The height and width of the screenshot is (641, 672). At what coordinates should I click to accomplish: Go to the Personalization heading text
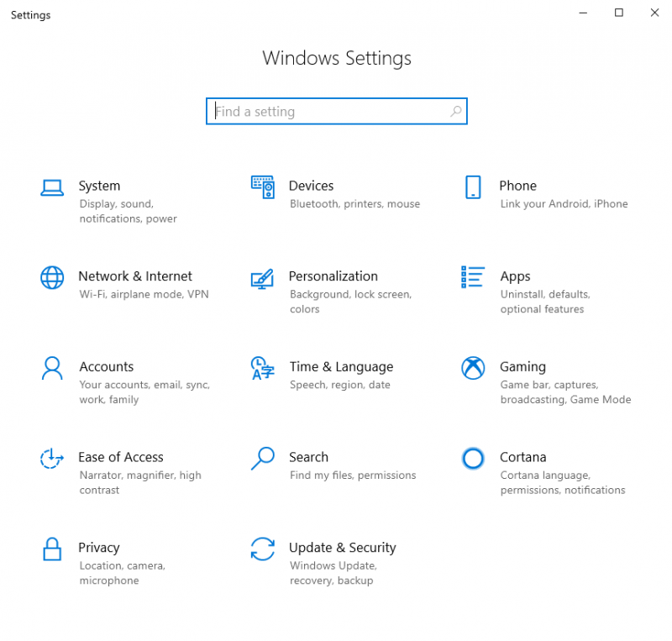point(333,276)
